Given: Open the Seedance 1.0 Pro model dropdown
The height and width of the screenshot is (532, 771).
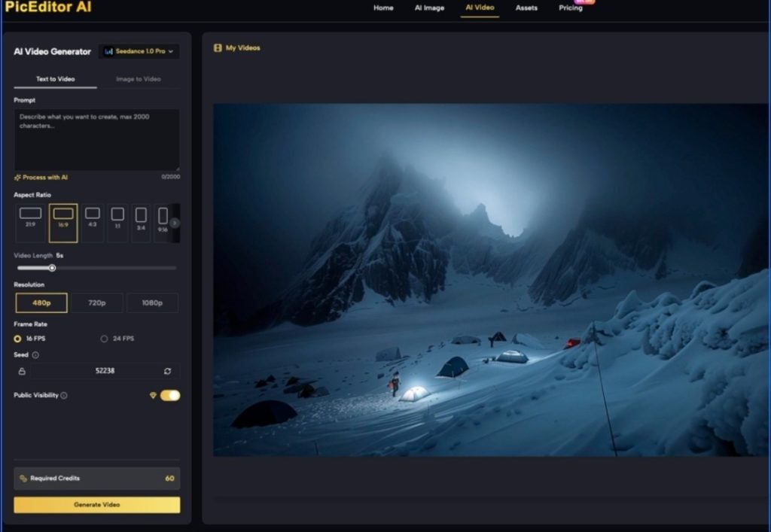Looking at the screenshot, I should tap(139, 51).
